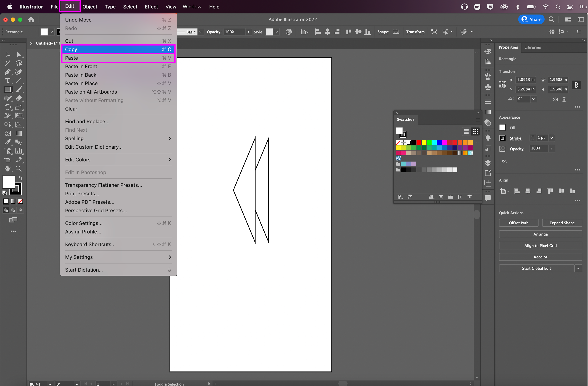588x386 pixels.
Task: Toggle constrain width and height proportions
Action: [x=576, y=85]
